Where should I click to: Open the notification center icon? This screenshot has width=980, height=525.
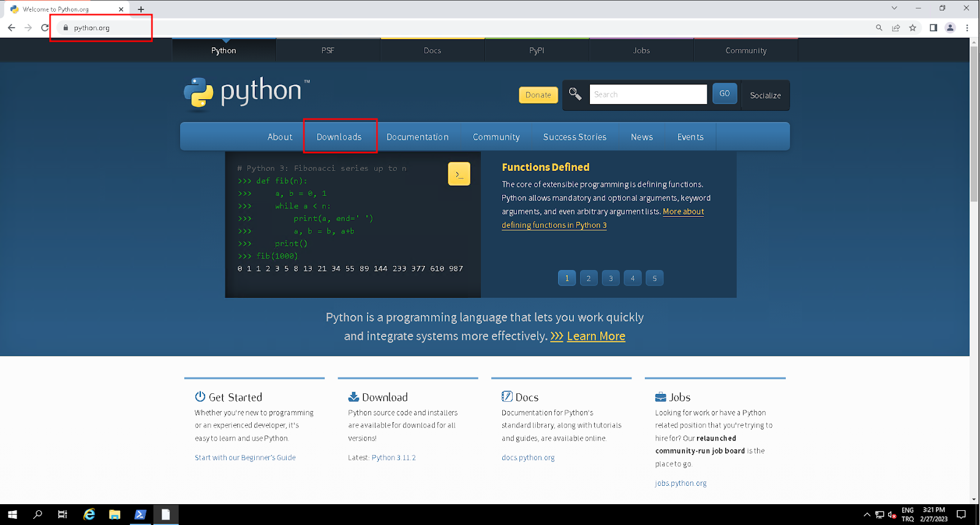[961, 515]
